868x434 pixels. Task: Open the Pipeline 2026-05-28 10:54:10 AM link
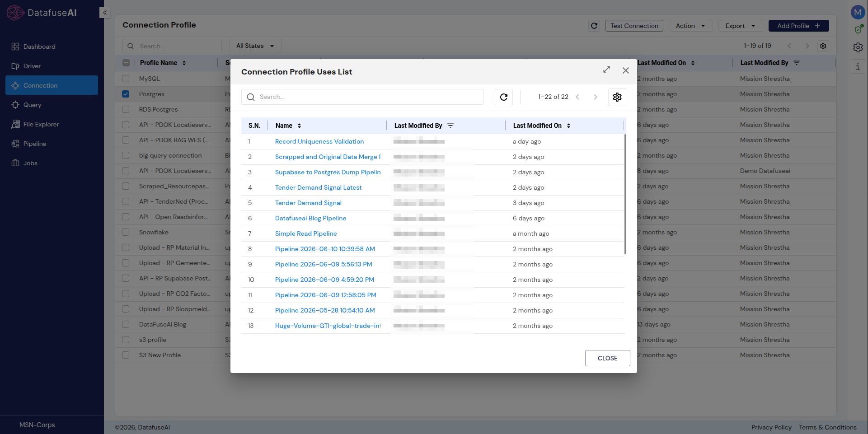(325, 310)
